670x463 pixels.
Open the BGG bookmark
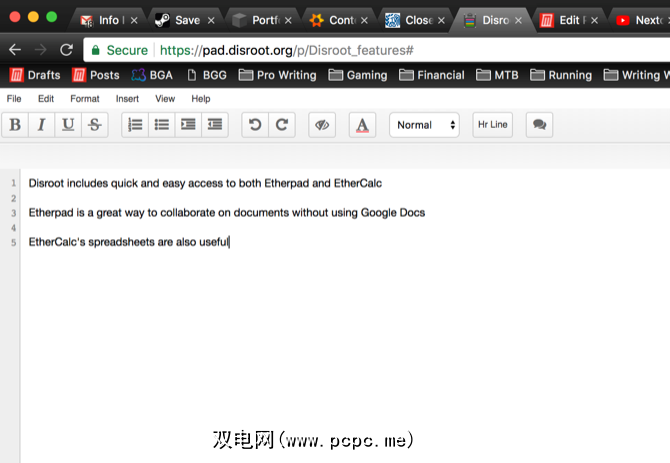tap(207, 75)
